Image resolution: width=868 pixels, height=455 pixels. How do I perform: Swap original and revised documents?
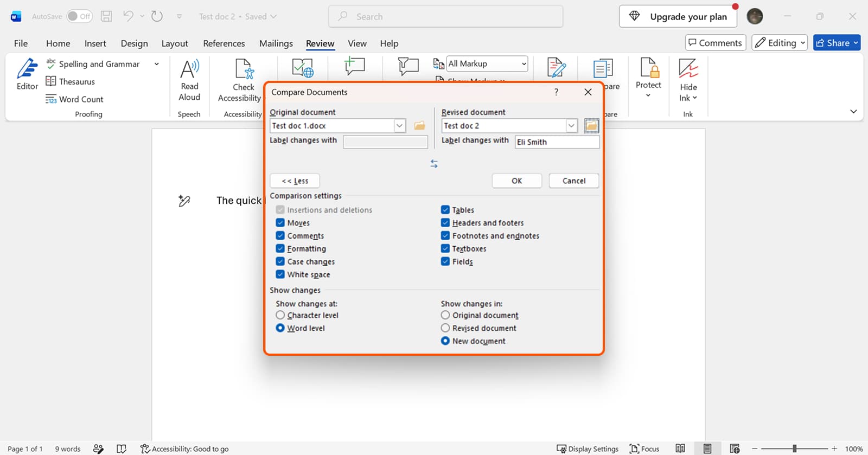coord(434,164)
